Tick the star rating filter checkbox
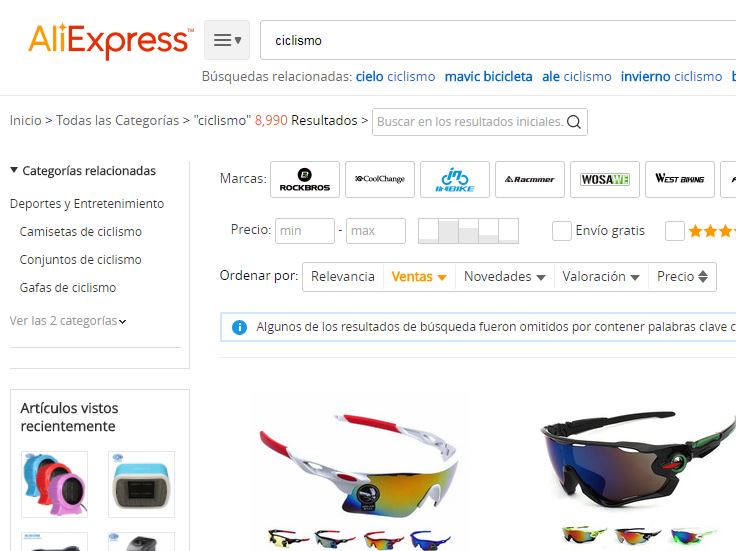 [x=675, y=231]
